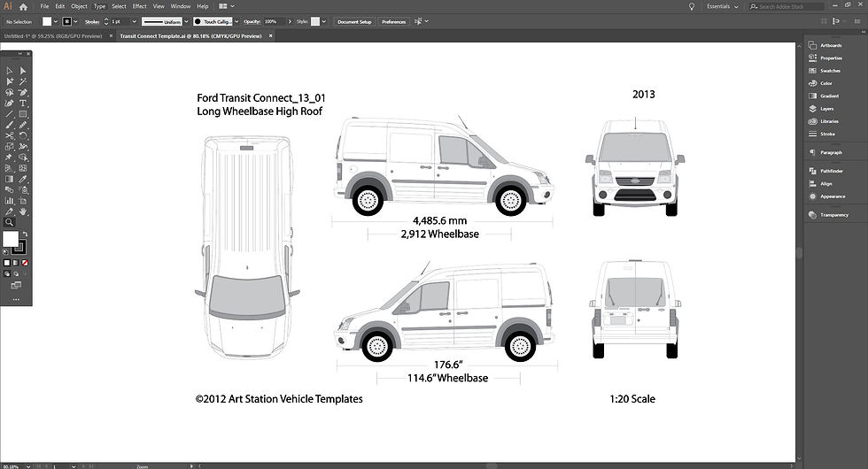
Task: Select the Paintbrush tool
Action: [x=10, y=125]
